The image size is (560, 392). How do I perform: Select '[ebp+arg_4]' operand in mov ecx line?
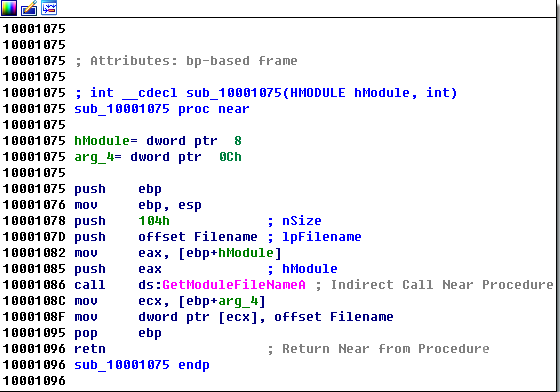click(222, 301)
